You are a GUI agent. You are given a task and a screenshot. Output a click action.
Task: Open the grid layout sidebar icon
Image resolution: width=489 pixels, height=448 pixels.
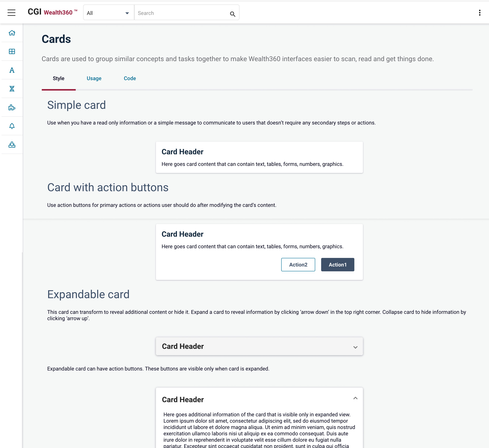(12, 51)
